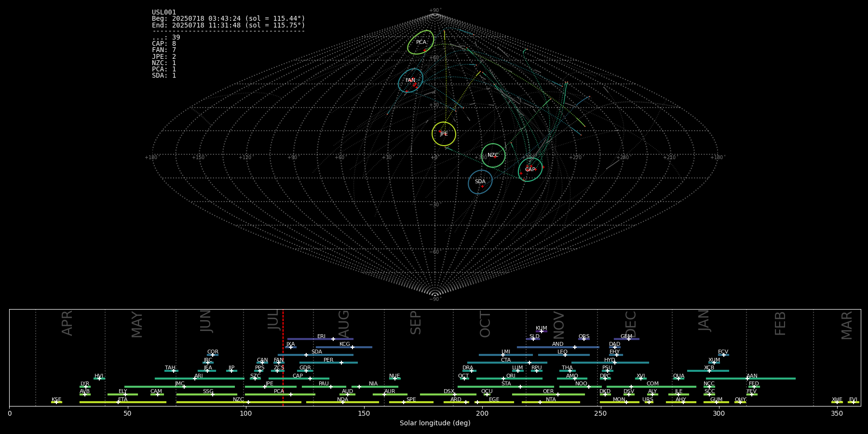Select the NDA shower bar in timeline
Viewport: 868px width, 434px height.
pyautogui.click(x=342, y=402)
